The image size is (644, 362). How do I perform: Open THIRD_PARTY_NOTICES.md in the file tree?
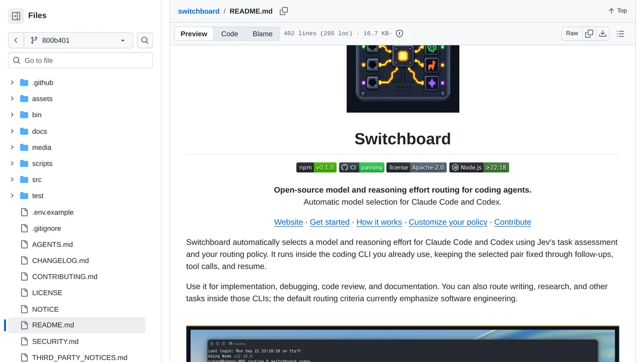[79, 357]
